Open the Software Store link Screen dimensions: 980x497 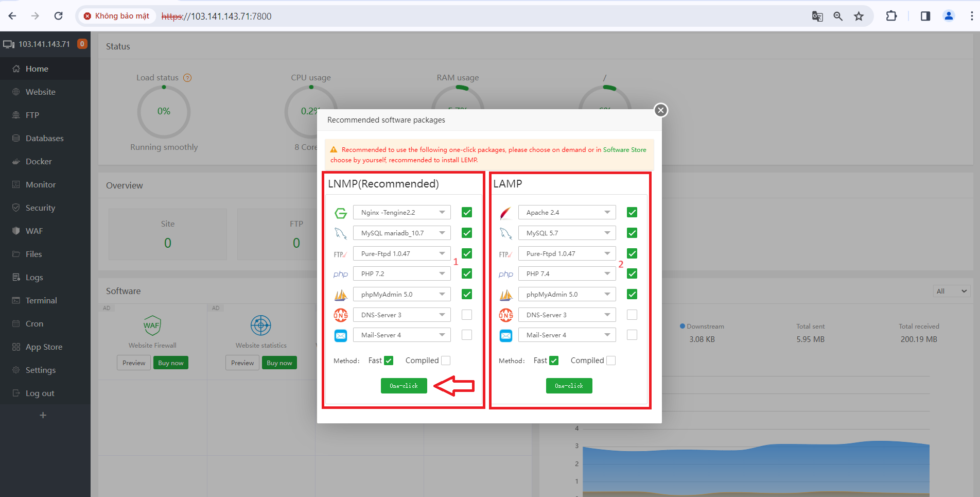[x=624, y=150]
